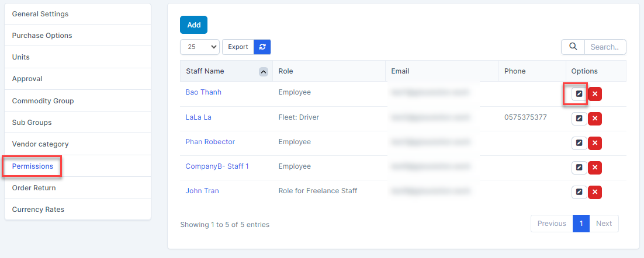Click in the Search input field
Image resolution: width=644 pixels, height=258 pixels.
tap(605, 47)
